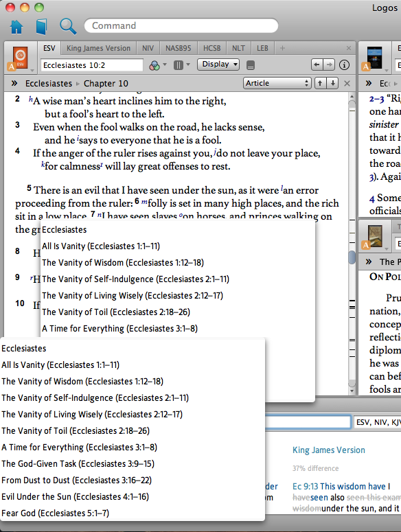Screen dimensions: 401x532
Task: Expand the locator bar double chevron
Action: [x=14, y=83]
